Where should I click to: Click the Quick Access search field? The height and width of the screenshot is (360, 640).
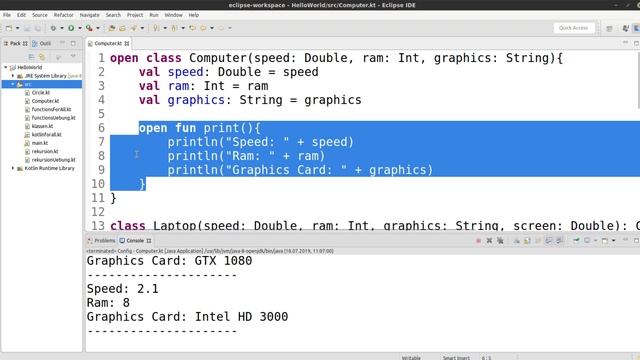tap(573, 28)
